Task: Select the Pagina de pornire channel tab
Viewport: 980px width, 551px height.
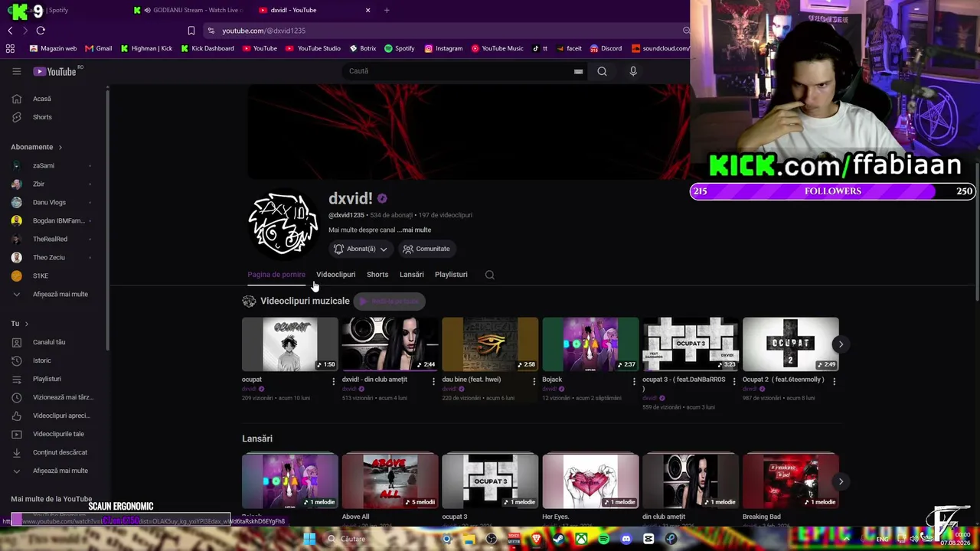Action: [x=276, y=275]
